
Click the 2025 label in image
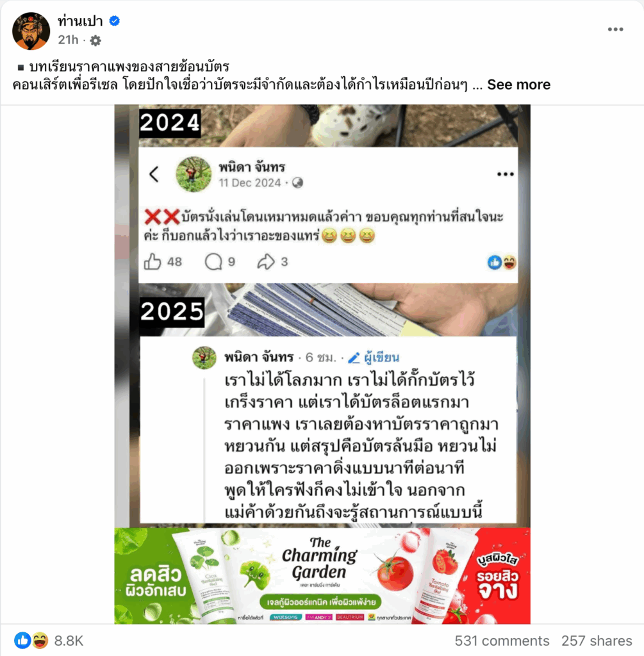pos(172,312)
